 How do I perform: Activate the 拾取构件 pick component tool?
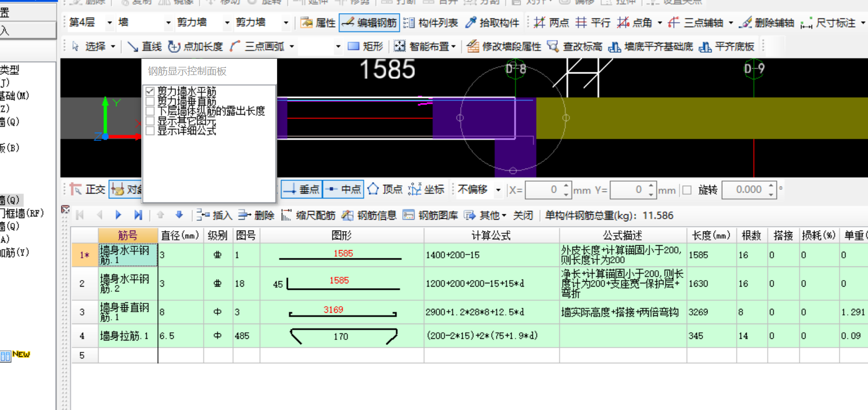click(x=493, y=23)
